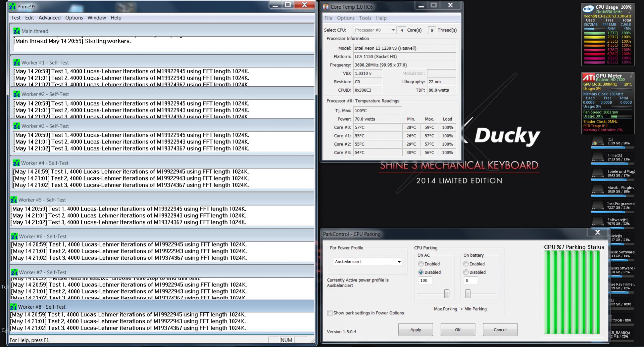
Task: Click the Frequency value '3698.28MHz (99.95 x 37.0)'
Action: tap(404, 65)
